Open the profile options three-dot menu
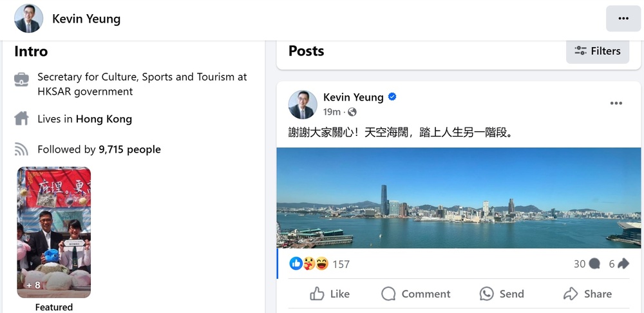644x313 pixels. (623, 19)
